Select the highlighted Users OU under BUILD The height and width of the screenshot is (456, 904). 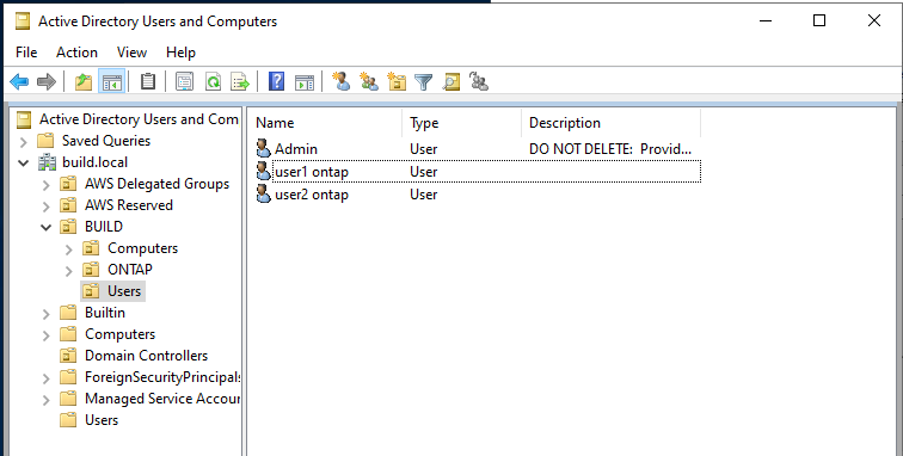pos(124,291)
